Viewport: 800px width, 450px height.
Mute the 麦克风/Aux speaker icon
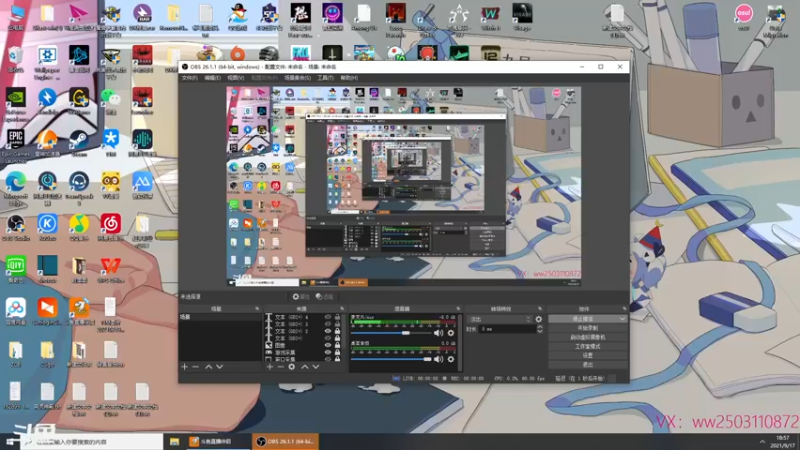[438, 333]
